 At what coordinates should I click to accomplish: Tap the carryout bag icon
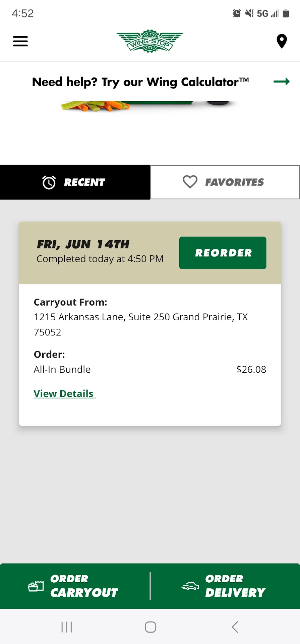[36, 586]
